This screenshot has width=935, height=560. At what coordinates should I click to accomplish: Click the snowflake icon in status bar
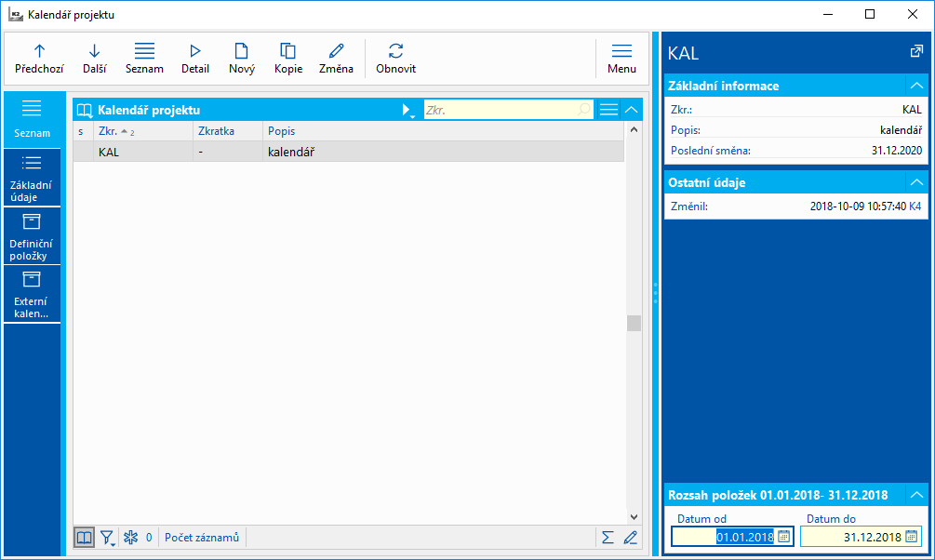point(130,538)
